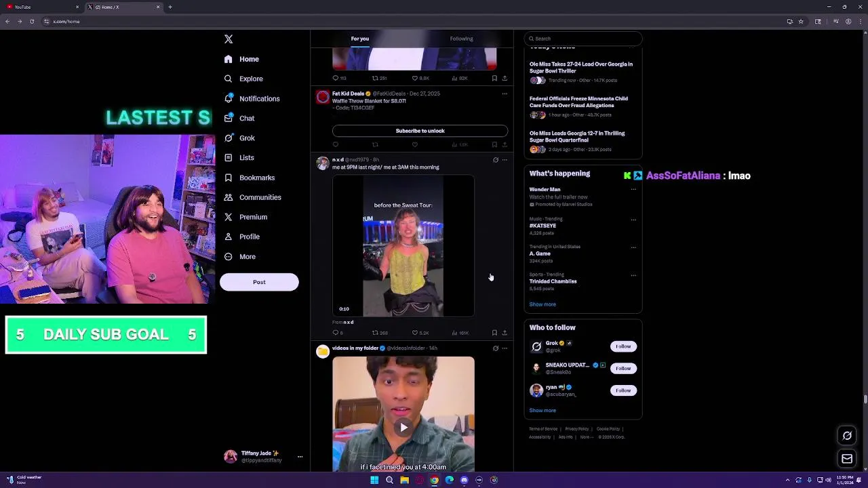Follow the Grok account
This screenshot has height=488, width=868.
click(623, 346)
